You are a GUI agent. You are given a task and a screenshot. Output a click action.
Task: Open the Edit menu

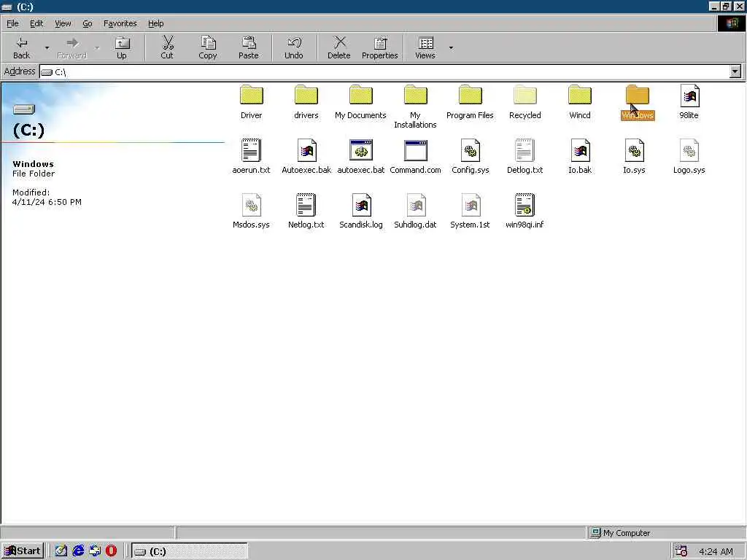pyautogui.click(x=36, y=23)
